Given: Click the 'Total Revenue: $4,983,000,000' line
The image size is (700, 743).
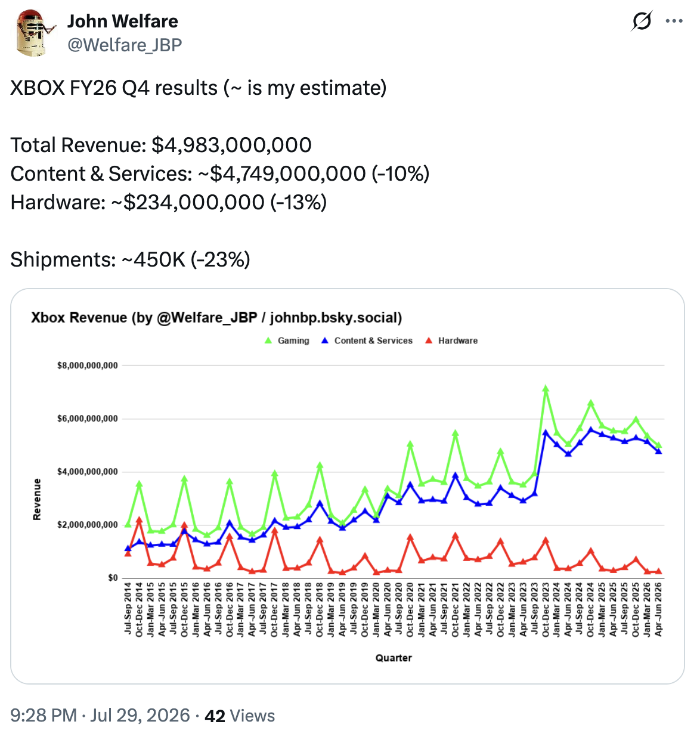Looking at the screenshot, I should [161, 145].
